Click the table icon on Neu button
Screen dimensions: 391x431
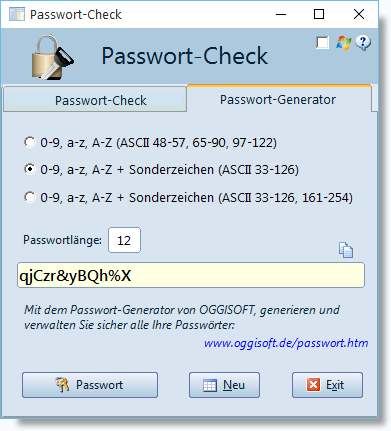[210, 385]
